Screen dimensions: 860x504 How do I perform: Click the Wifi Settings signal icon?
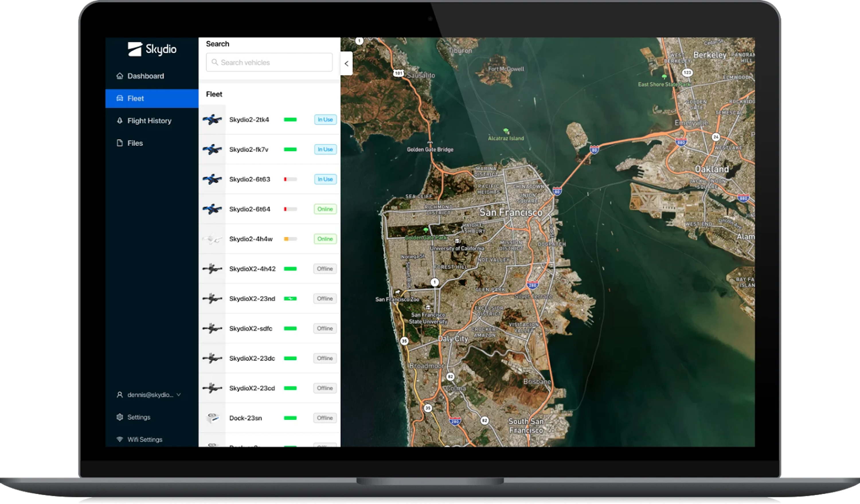pyautogui.click(x=120, y=439)
